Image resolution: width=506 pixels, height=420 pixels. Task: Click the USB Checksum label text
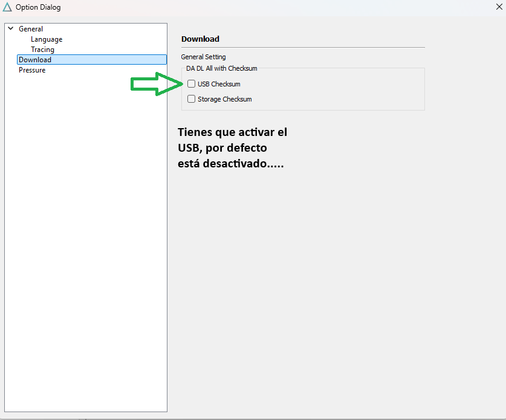[219, 84]
